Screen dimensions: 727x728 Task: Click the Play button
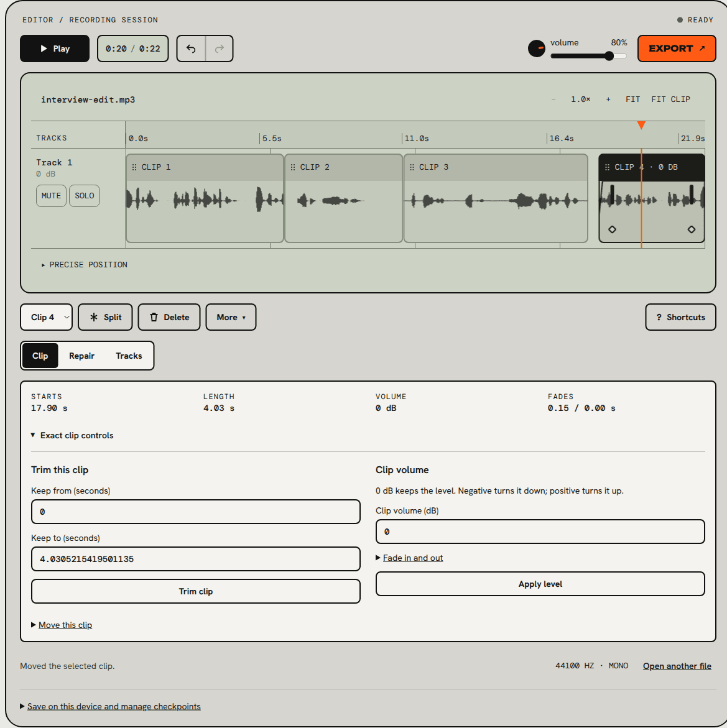(x=54, y=48)
